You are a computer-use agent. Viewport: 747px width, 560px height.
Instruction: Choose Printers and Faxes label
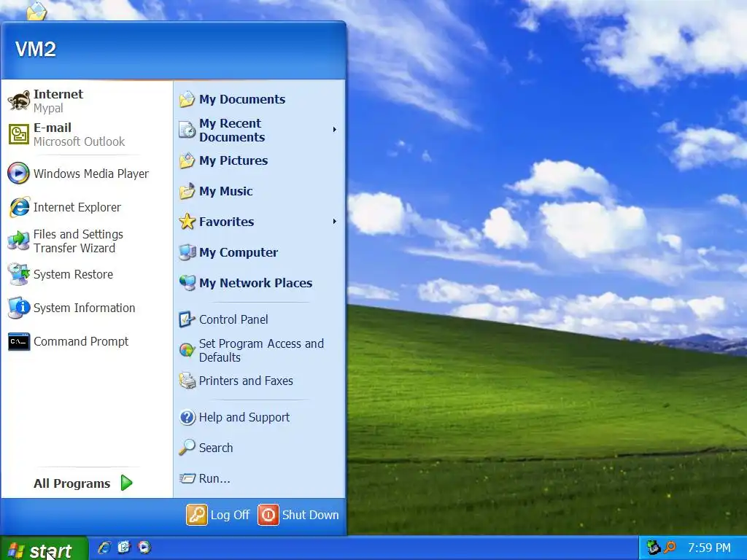point(246,381)
